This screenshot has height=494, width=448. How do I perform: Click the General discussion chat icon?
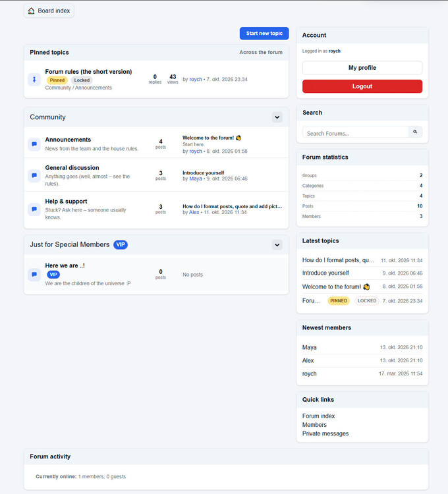tap(34, 175)
